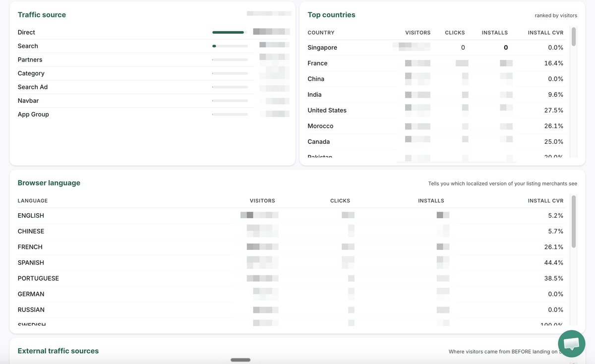
Task: Select the Search traffic source label
Action: pyautogui.click(x=28, y=46)
